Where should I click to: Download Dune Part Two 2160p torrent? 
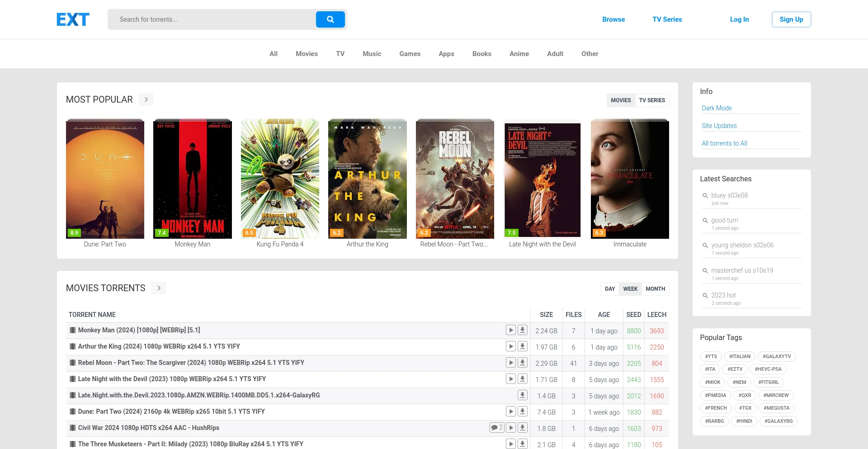tap(523, 411)
